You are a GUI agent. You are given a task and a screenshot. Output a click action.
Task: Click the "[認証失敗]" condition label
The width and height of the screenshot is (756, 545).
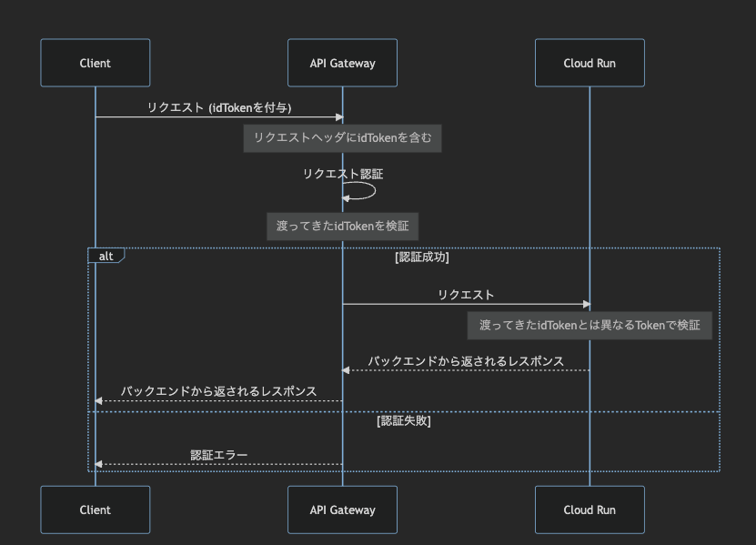tap(404, 421)
